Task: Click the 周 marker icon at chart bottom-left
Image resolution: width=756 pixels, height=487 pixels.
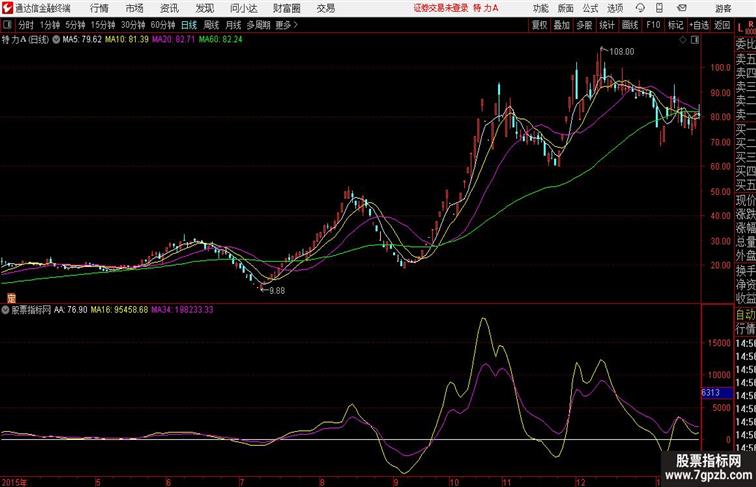Action: click(x=11, y=298)
